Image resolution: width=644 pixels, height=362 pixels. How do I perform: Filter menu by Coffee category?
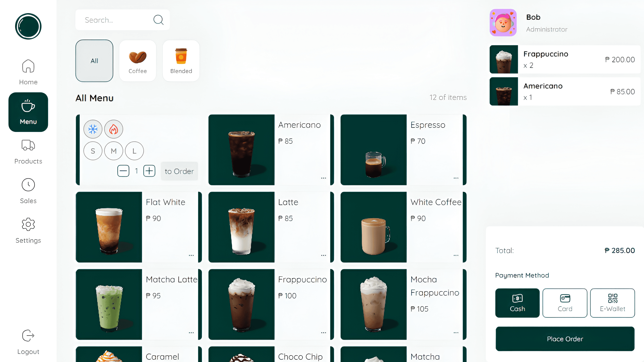(138, 61)
